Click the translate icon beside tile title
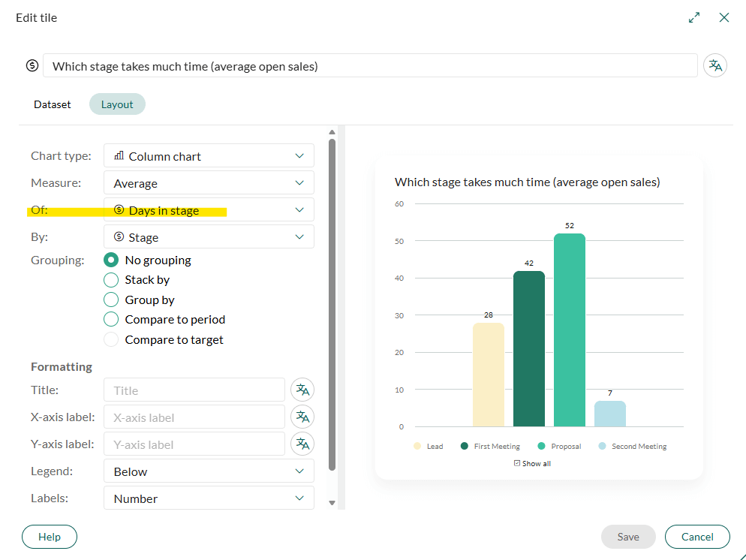 pyautogui.click(x=714, y=65)
